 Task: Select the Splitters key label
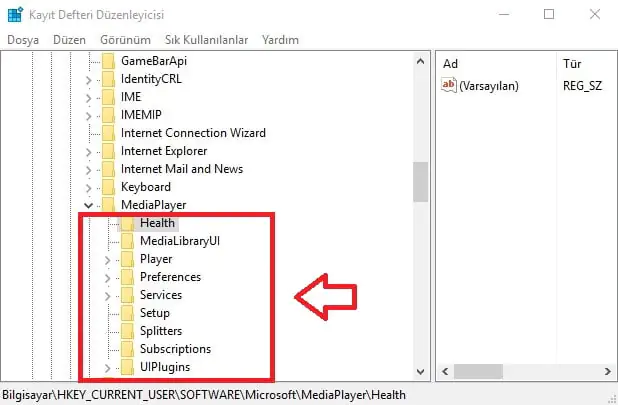tap(161, 331)
